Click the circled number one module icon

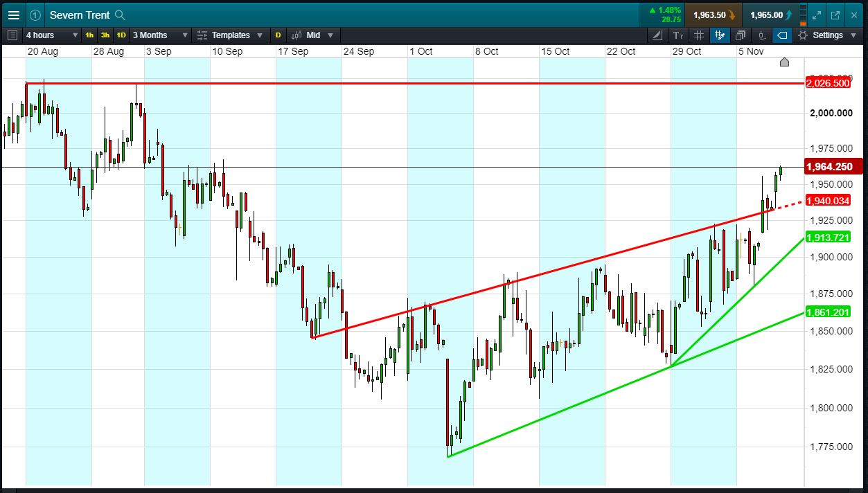(35, 15)
